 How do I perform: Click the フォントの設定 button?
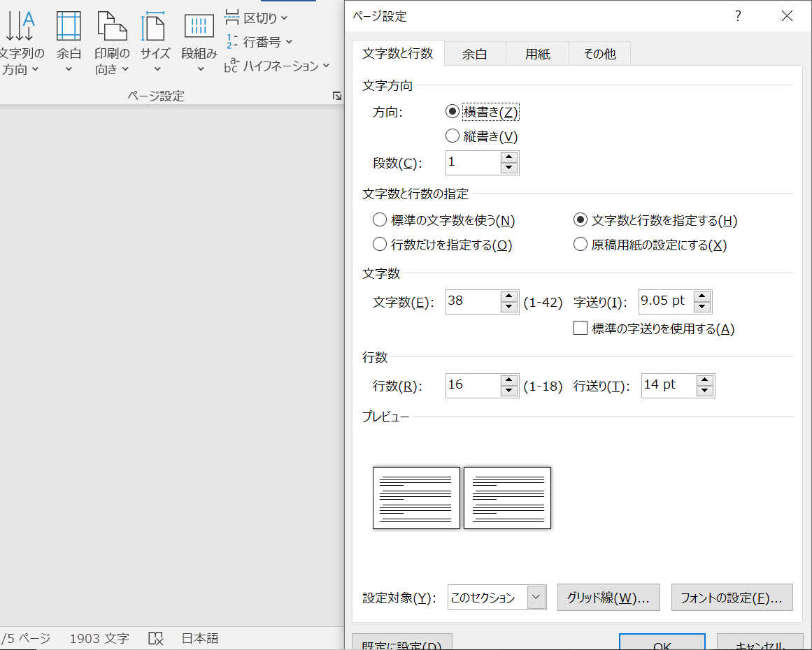732,597
